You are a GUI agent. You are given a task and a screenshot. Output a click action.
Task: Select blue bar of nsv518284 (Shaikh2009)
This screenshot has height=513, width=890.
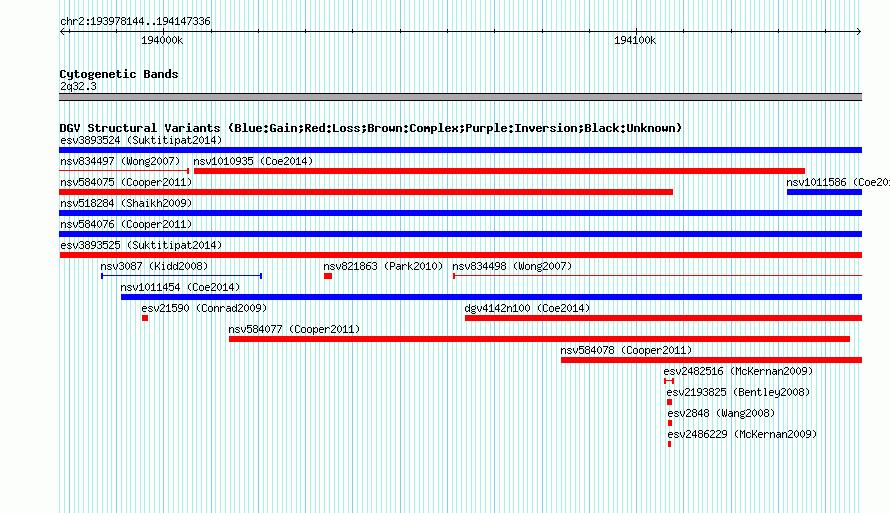coord(460,213)
